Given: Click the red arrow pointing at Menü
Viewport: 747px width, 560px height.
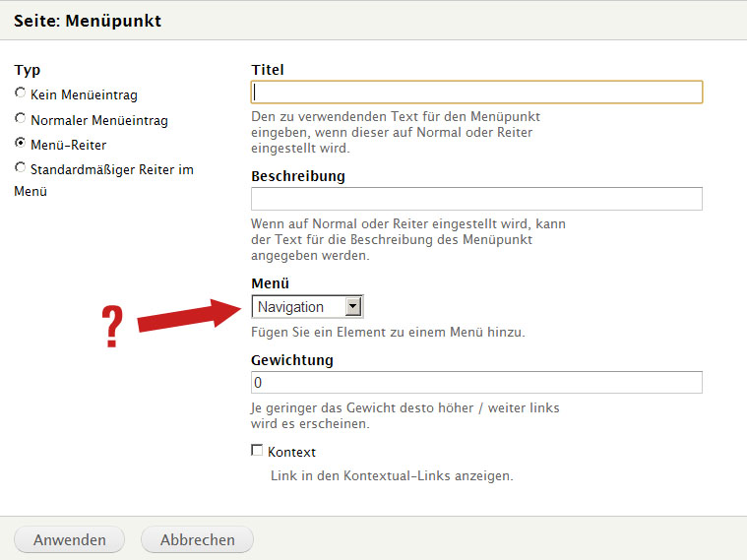Looking at the screenshot, I should coord(189,314).
